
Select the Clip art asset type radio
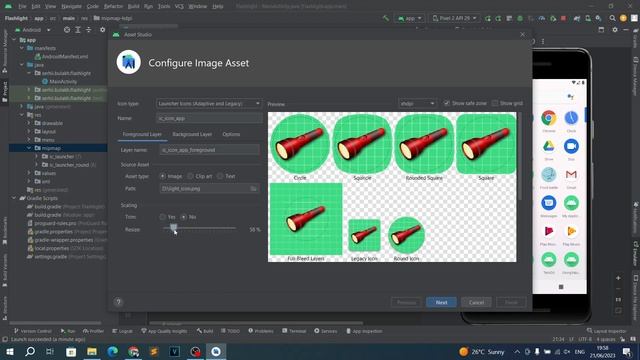coord(191,176)
